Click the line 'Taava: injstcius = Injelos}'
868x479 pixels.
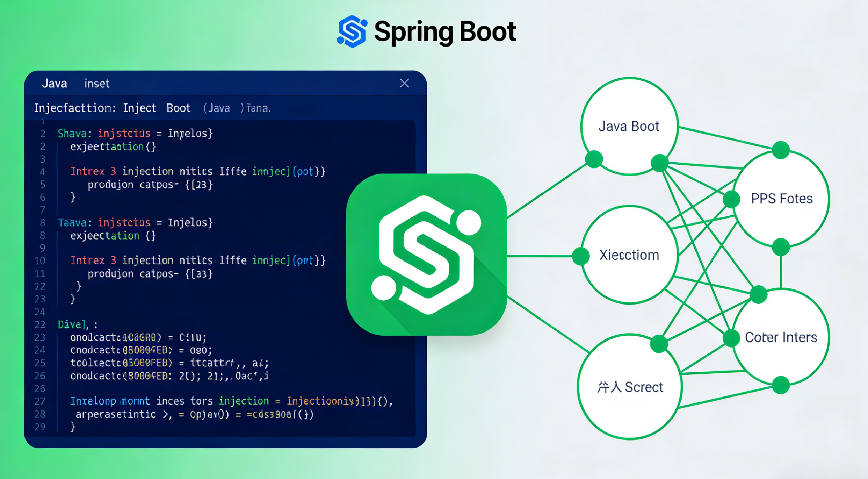coord(135,222)
